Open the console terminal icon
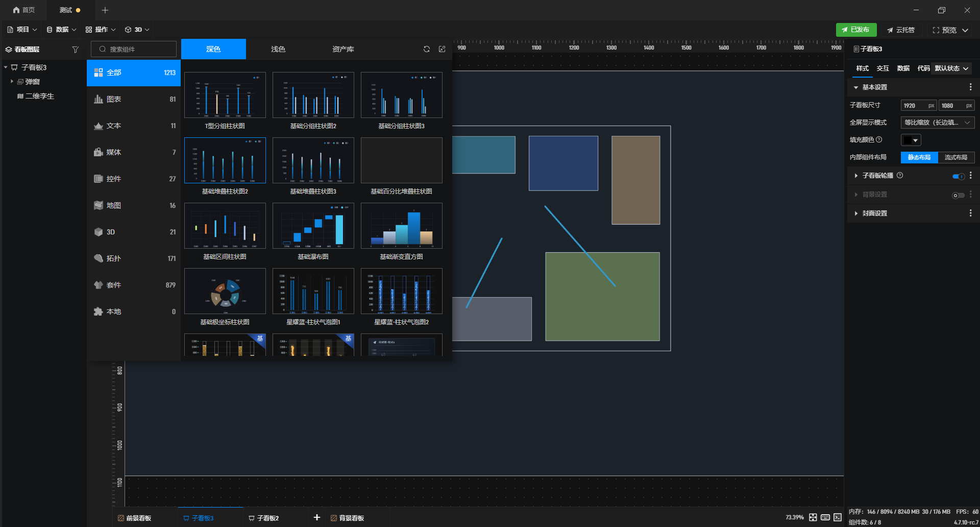Screen dimensions: 980x527 pyautogui.click(x=838, y=517)
